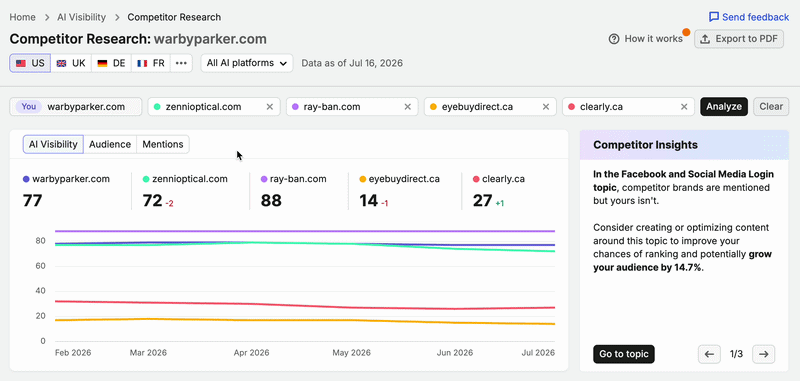Click the zennioptical.com competitor input field

click(x=214, y=107)
